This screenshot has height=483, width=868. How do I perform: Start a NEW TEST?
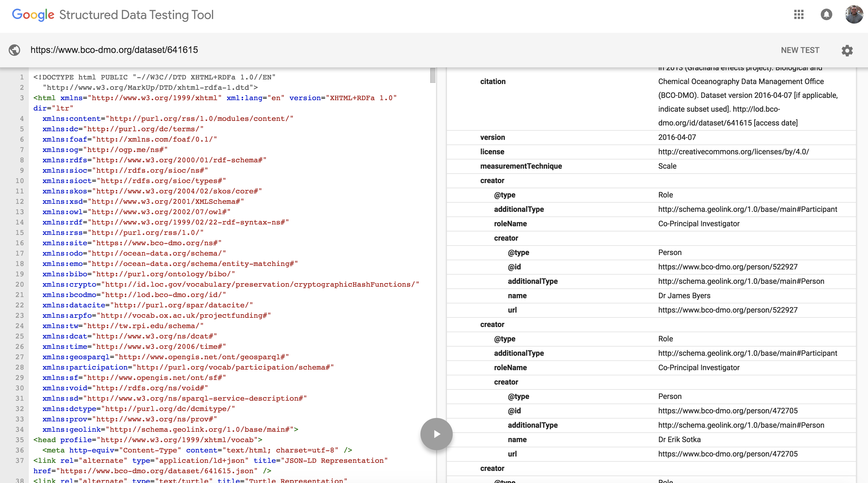[800, 50]
